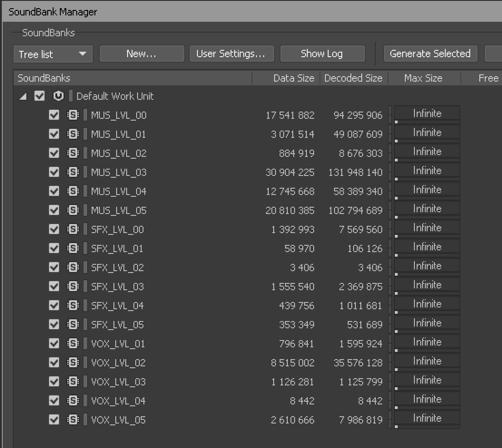Image resolution: width=502 pixels, height=448 pixels.
Task: Click data size value 2 610 666
Action: click(292, 420)
